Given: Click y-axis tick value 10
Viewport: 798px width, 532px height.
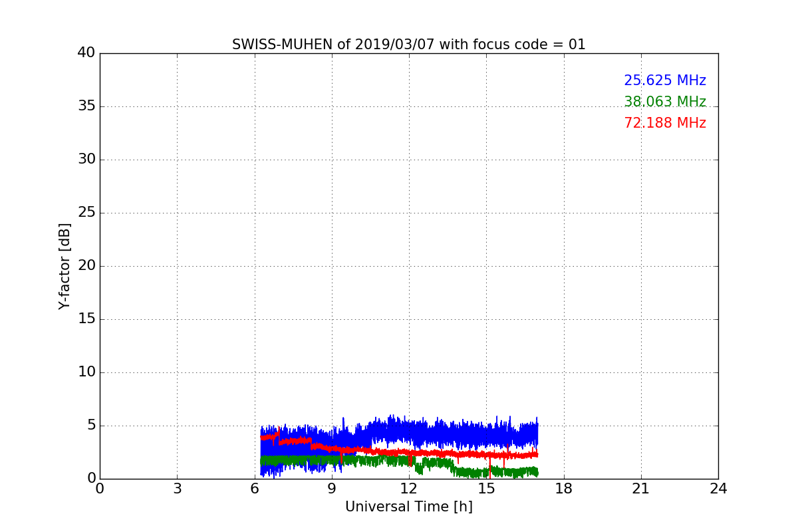Looking at the screenshot, I should [x=86, y=372].
